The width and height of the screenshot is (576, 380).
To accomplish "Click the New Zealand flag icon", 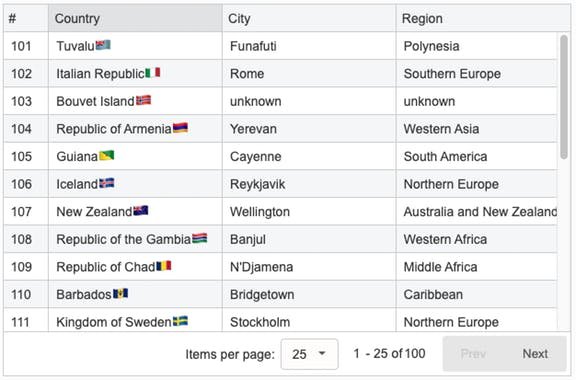I will click(x=141, y=211).
